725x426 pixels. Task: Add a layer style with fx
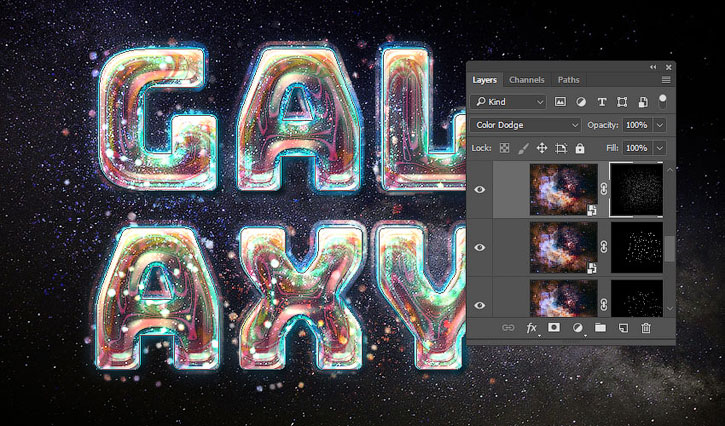click(x=531, y=328)
